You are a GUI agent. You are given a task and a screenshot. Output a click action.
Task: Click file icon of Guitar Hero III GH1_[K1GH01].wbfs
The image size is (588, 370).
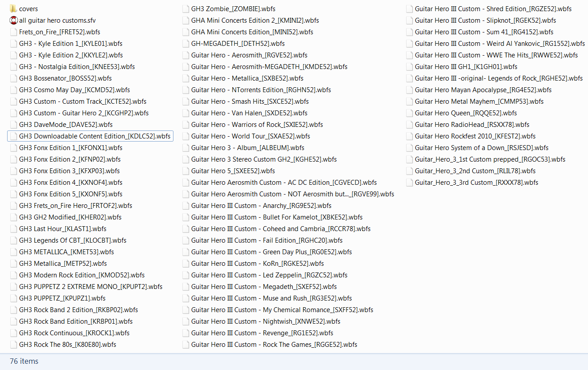tap(409, 67)
